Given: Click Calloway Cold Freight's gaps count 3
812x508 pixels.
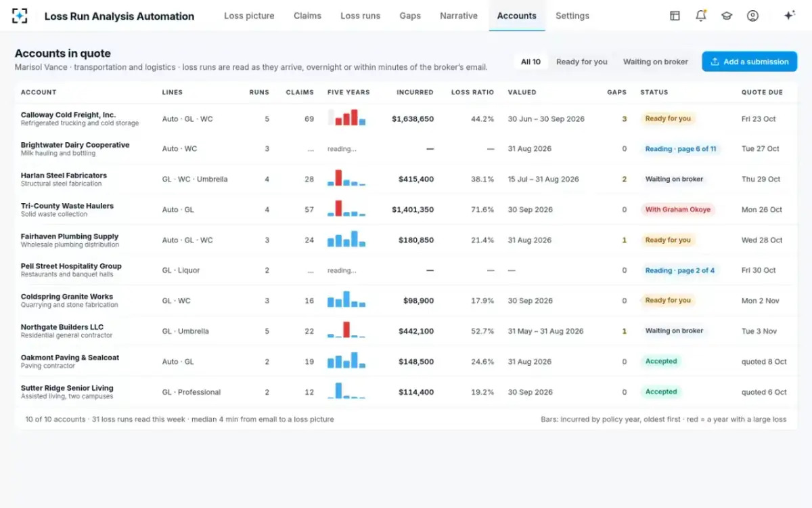Looking at the screenshot, I should [625, 119].
